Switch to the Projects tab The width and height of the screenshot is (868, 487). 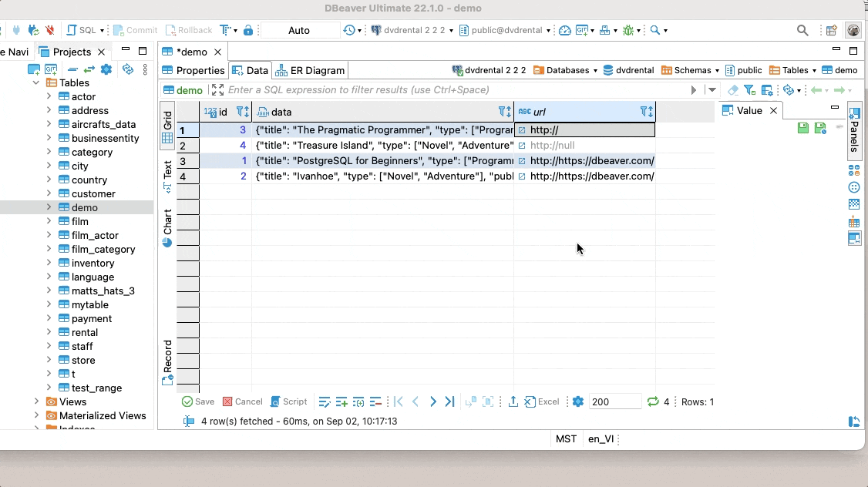click(x=72, y=52)
